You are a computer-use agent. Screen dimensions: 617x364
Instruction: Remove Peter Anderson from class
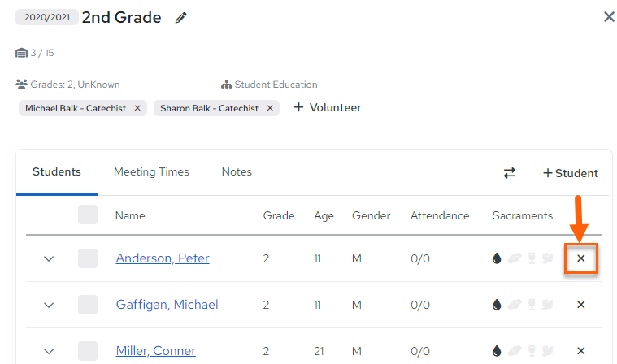[x=580, y=258]
